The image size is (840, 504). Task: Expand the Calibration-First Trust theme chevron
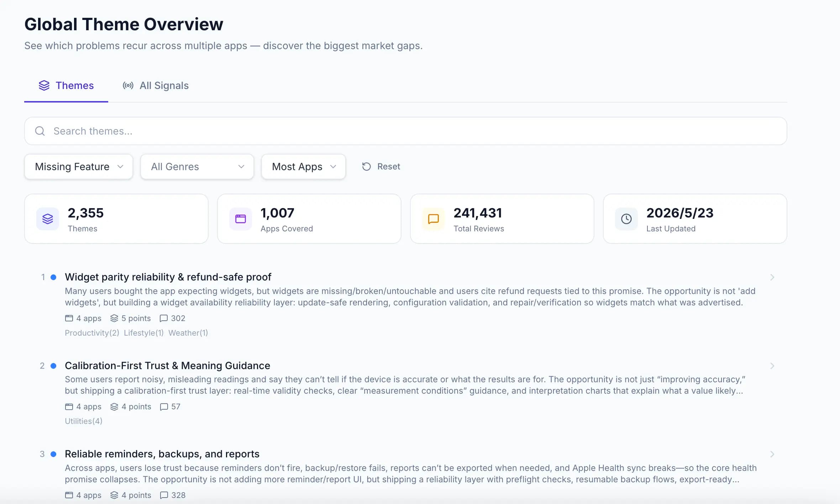(x=772, y=366)
